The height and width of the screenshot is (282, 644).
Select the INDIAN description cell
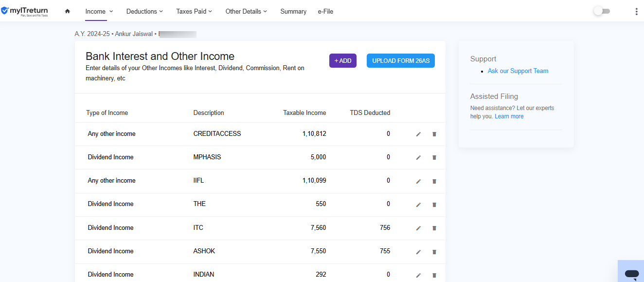click(204, 274)
